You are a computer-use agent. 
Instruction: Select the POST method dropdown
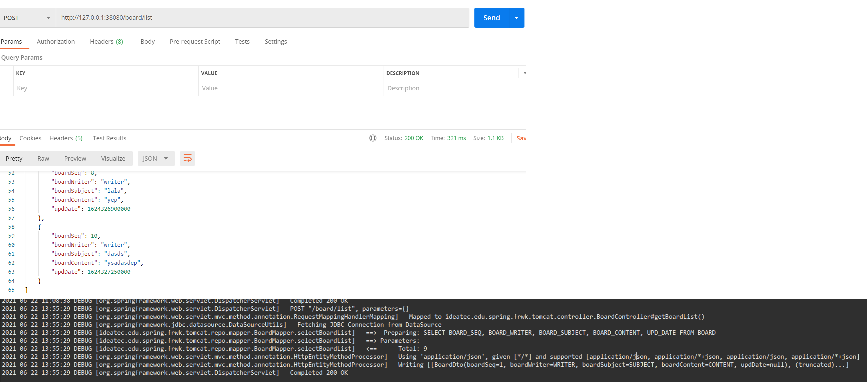click(27, 17)
